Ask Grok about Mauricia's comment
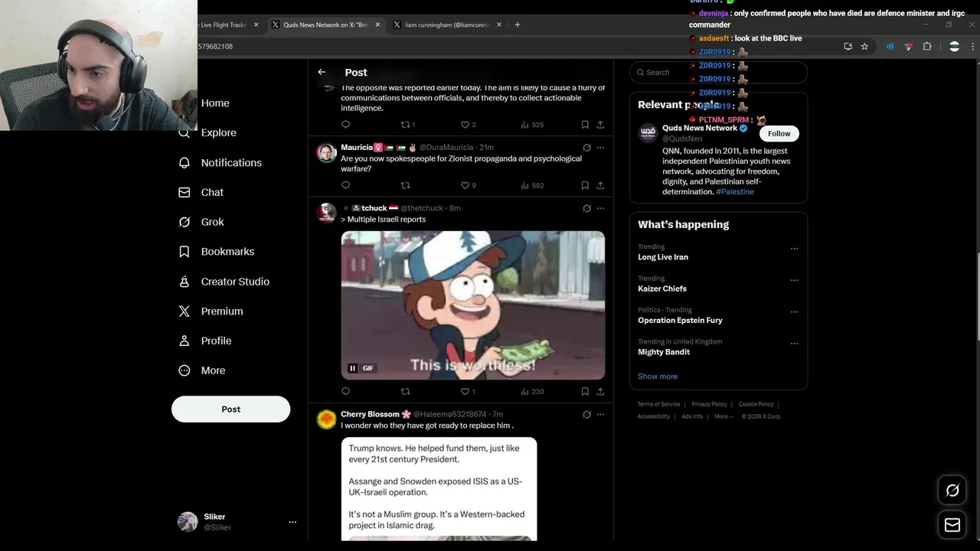Screen dimensions: 980x551 tap(586, 147)
